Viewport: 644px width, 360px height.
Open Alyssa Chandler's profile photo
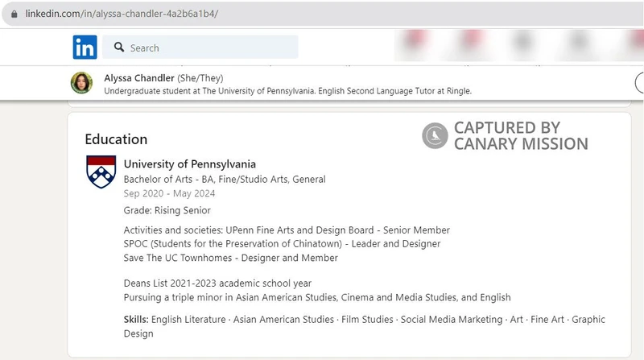81,83
